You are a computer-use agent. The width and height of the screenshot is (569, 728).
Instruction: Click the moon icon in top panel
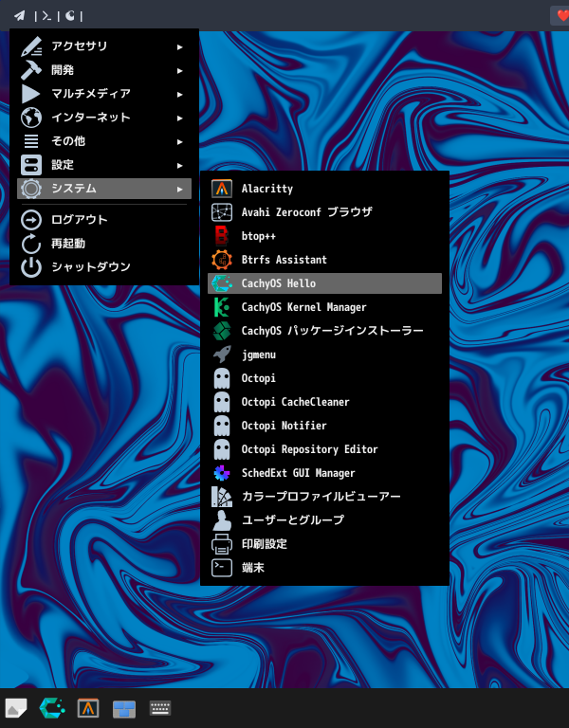point(69,16)
